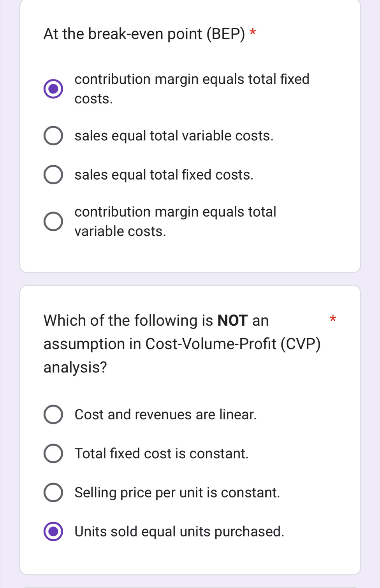
Task: Select 'contribution margin equals total fixed costs.'
Action: point(54,89)
